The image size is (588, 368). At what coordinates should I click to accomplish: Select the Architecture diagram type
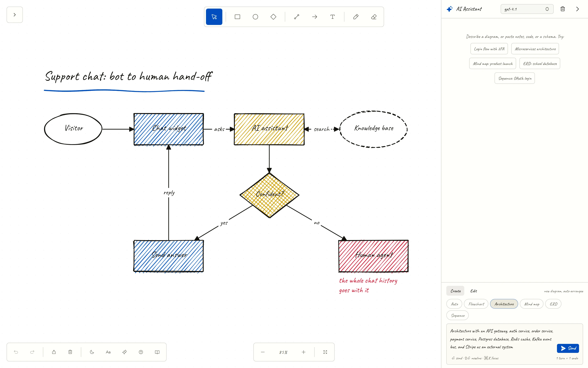pyautogui.click(x=504, y=304)
